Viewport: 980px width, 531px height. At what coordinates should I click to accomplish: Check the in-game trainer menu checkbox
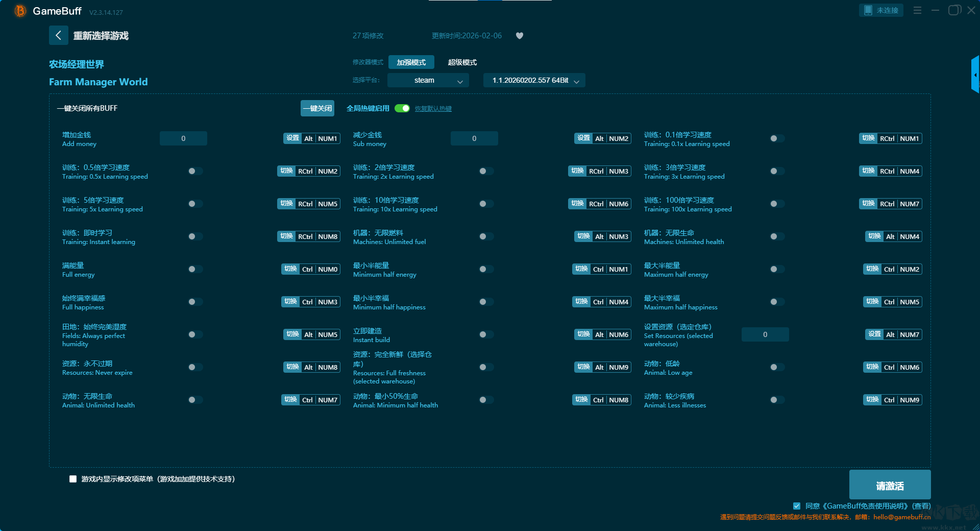click(73, 479)
